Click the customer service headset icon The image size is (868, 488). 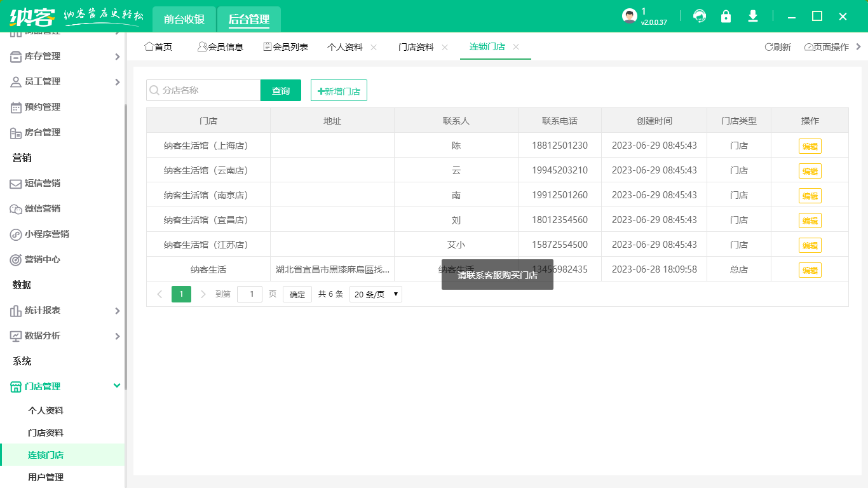coord(700,17)
